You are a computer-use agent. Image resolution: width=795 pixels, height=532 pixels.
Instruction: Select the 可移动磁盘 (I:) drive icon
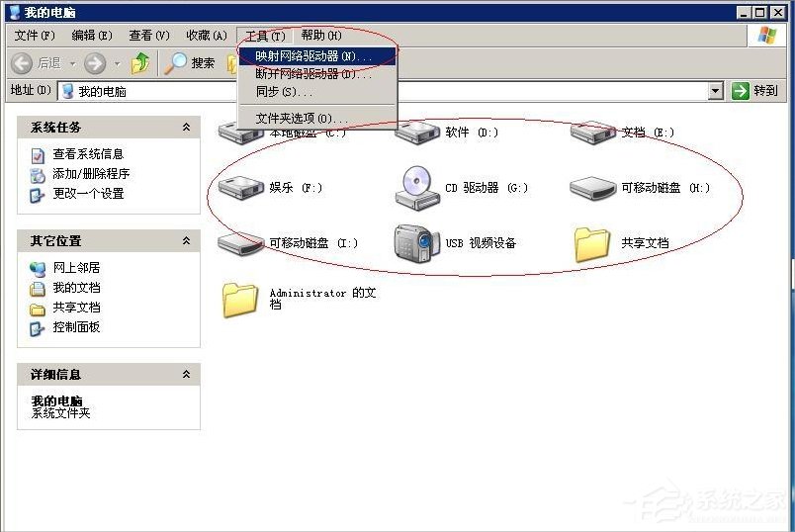[x=241, y=243]
